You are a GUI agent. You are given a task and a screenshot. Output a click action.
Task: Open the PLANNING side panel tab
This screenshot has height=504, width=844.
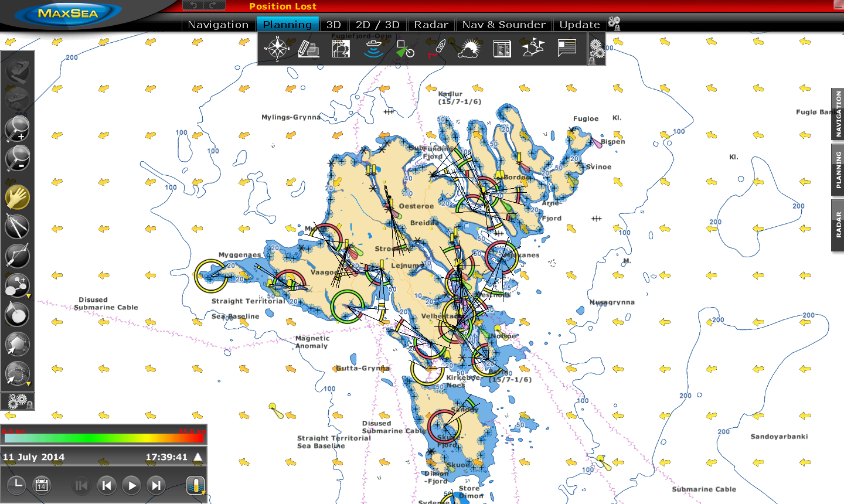click(838, 170)
